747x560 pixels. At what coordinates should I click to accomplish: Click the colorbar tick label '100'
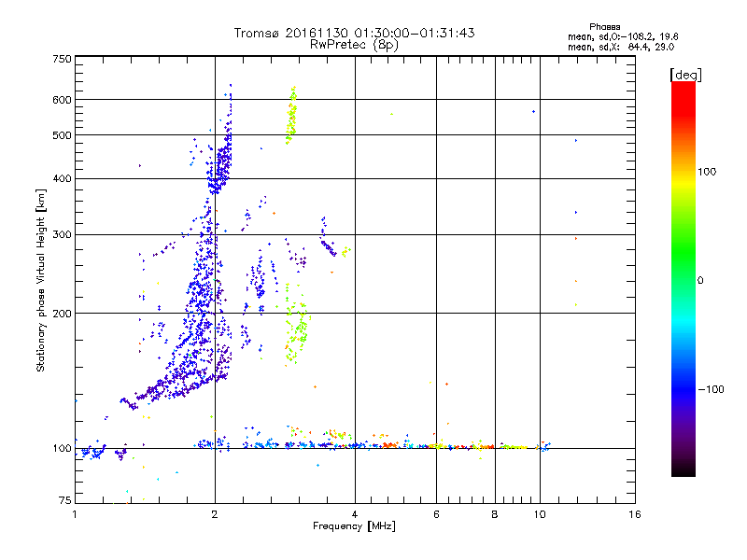pyautogui.click(x=707, y=172)
